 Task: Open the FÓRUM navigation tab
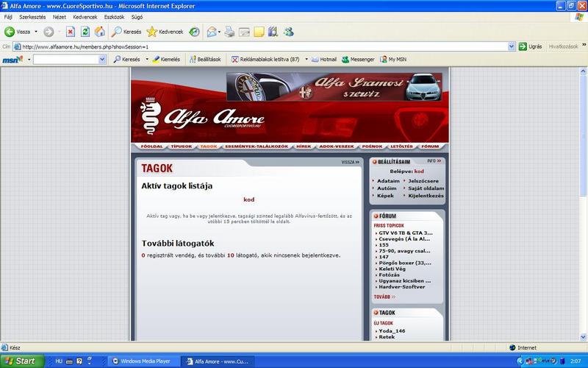tap(430, 146)
